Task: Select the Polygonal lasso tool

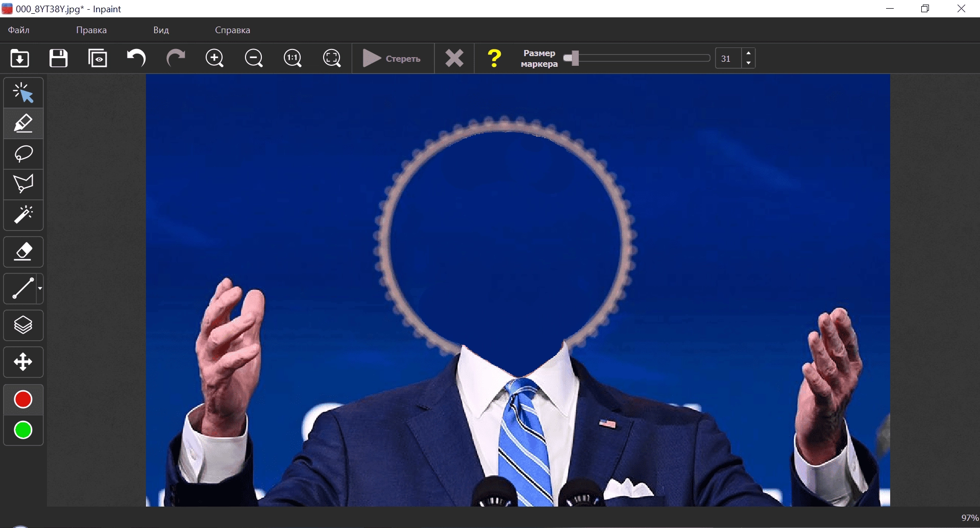Action: [23, 184]
